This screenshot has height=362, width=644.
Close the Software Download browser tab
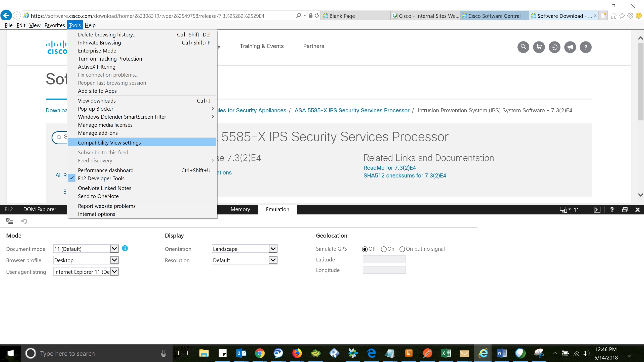pyautogui.click(x=595, y=16)
